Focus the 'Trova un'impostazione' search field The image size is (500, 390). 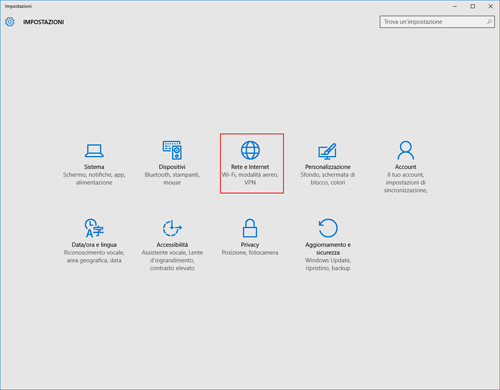[437, 22]
